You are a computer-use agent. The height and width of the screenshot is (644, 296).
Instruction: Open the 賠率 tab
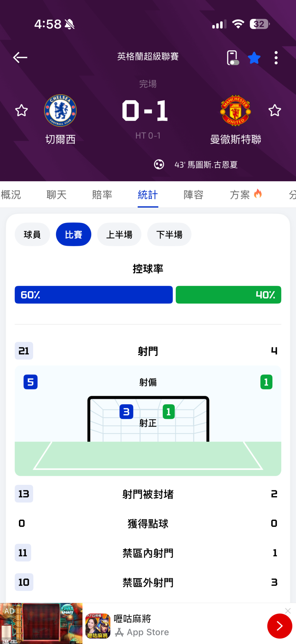pos(102,195)
